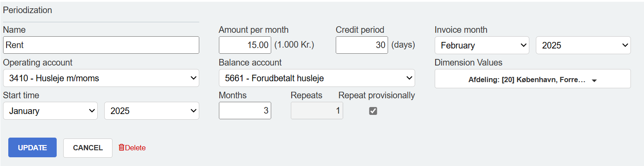
Task: Open the Start time January month dropdown
Action: pyautogui.click(x=50, y=111)
